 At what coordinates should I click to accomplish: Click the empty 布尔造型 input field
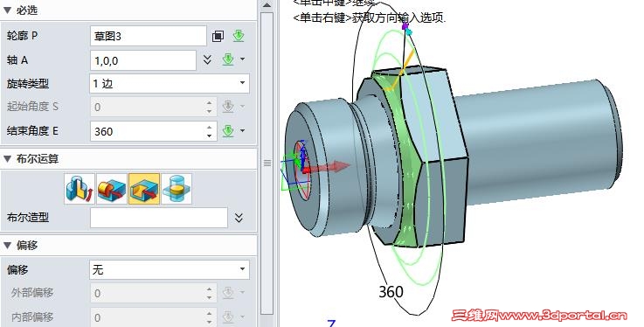coord(159,218)
